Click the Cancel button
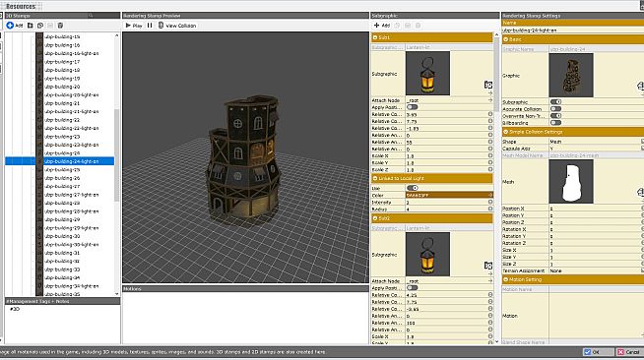644x360 pixels. tap(629, 352)
